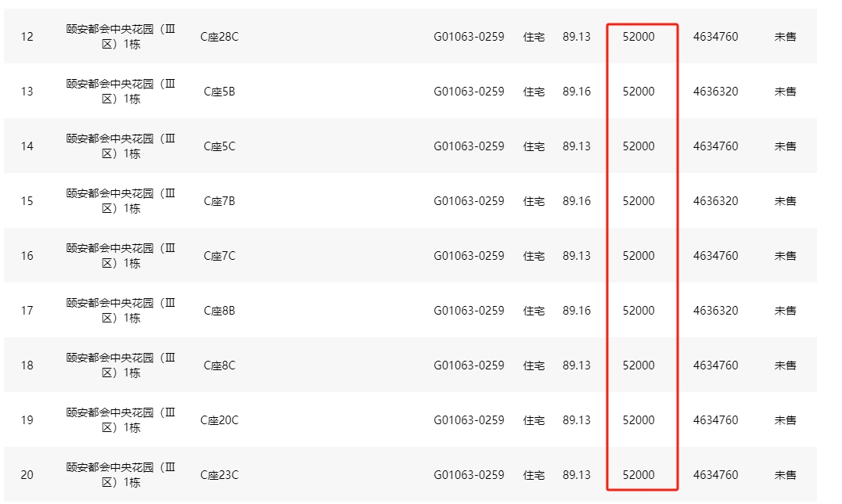Click the 住宅 type cell in row 19

click(x=534, y=420)
